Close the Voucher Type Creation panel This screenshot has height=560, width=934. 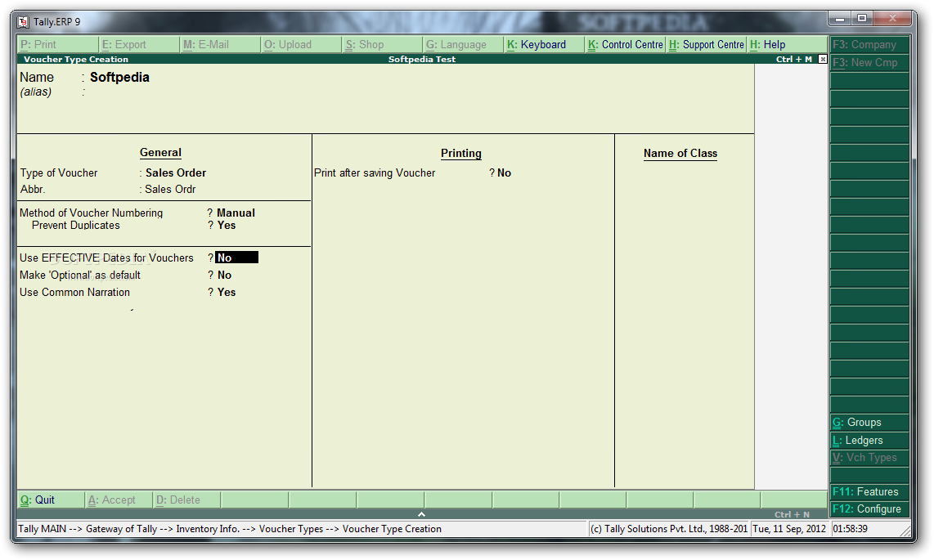pos(823,59)
